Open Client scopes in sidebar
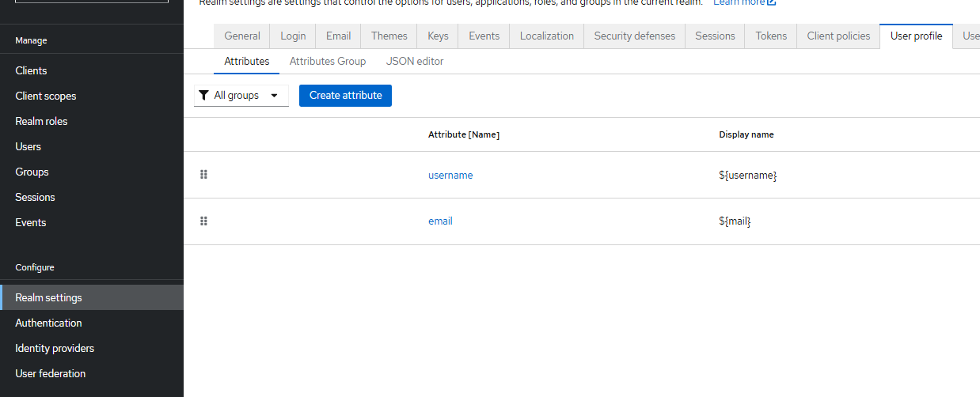 46,96
